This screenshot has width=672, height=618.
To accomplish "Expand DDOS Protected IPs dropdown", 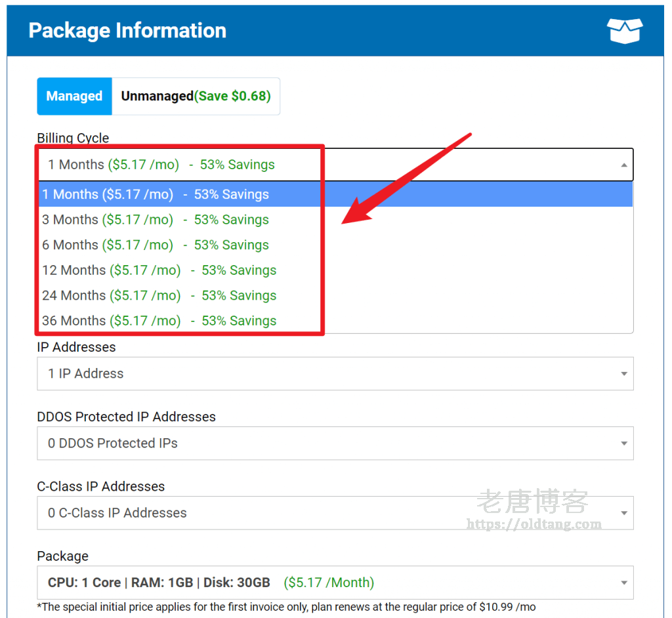I will 335,443.
